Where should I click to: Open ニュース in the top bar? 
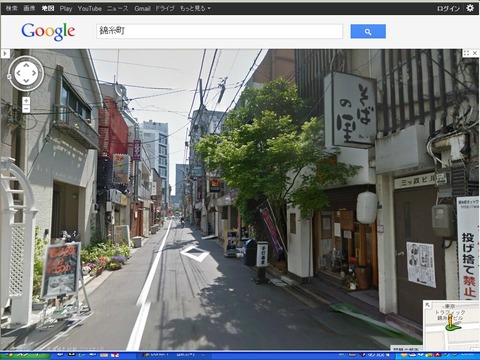point(117,9)
